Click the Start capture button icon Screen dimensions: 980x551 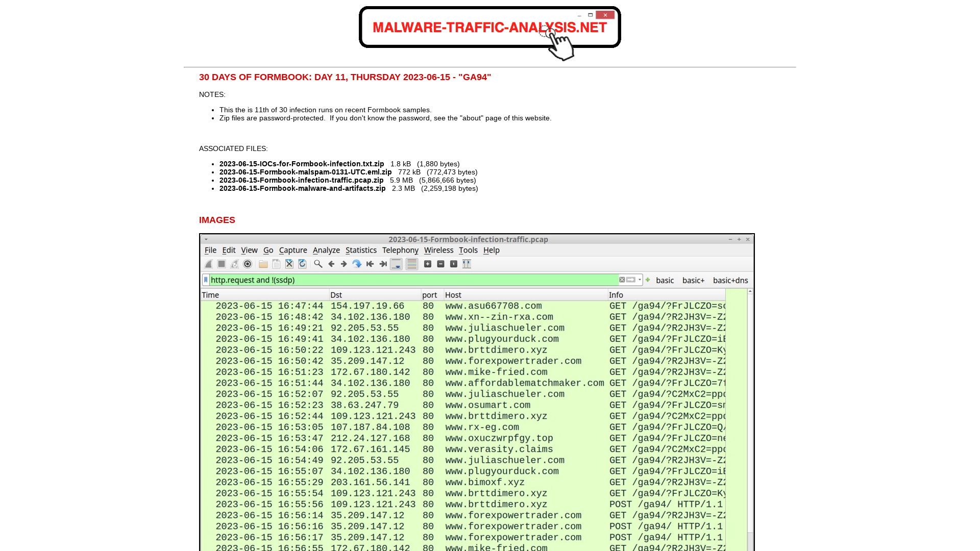point(207,264)
